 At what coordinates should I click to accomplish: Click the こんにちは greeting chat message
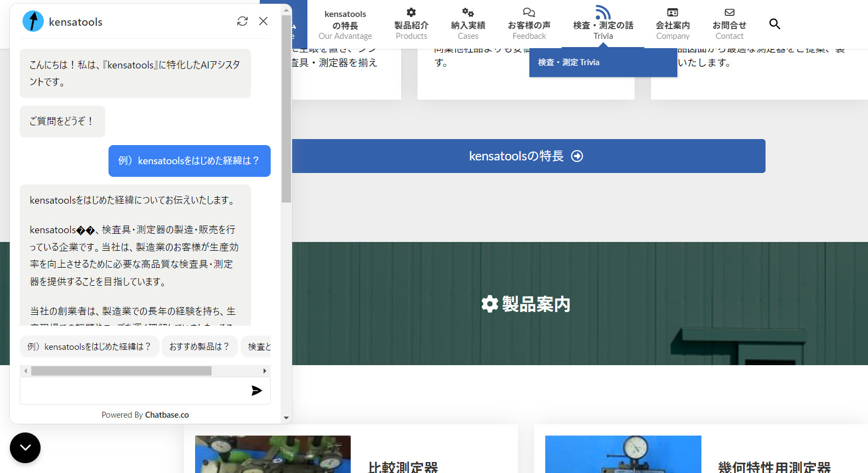pyautogui.click(x=135, y=73)
